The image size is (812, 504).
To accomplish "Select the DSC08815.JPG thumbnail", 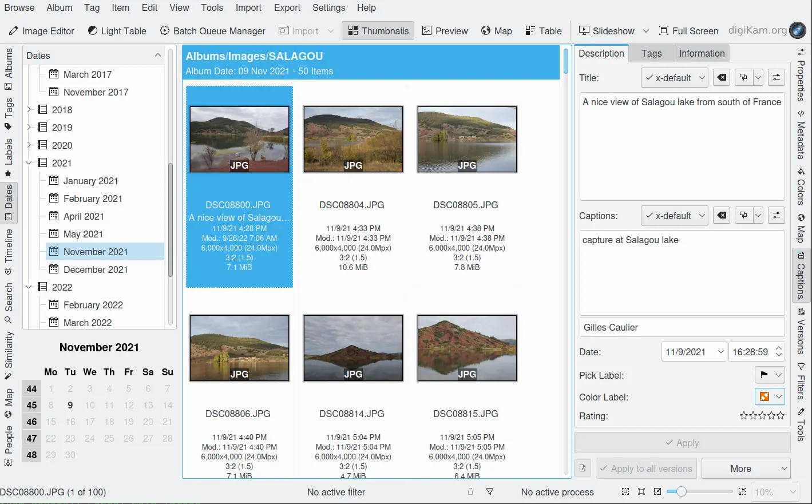I will tap(466, 348).
